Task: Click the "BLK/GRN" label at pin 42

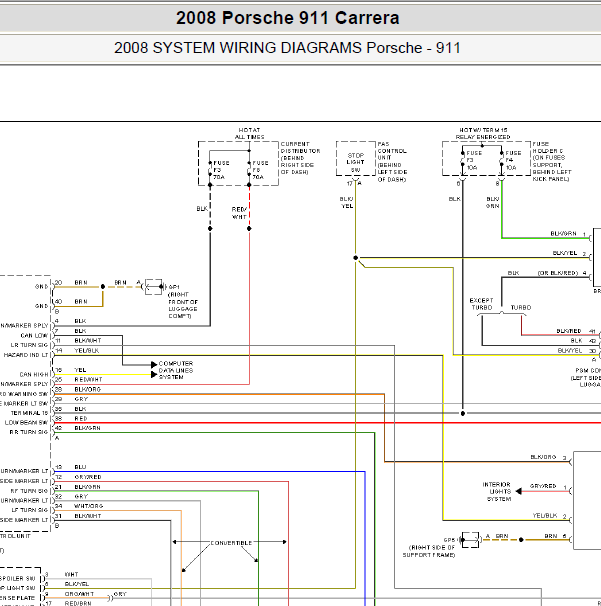Action: coord(87,428)
